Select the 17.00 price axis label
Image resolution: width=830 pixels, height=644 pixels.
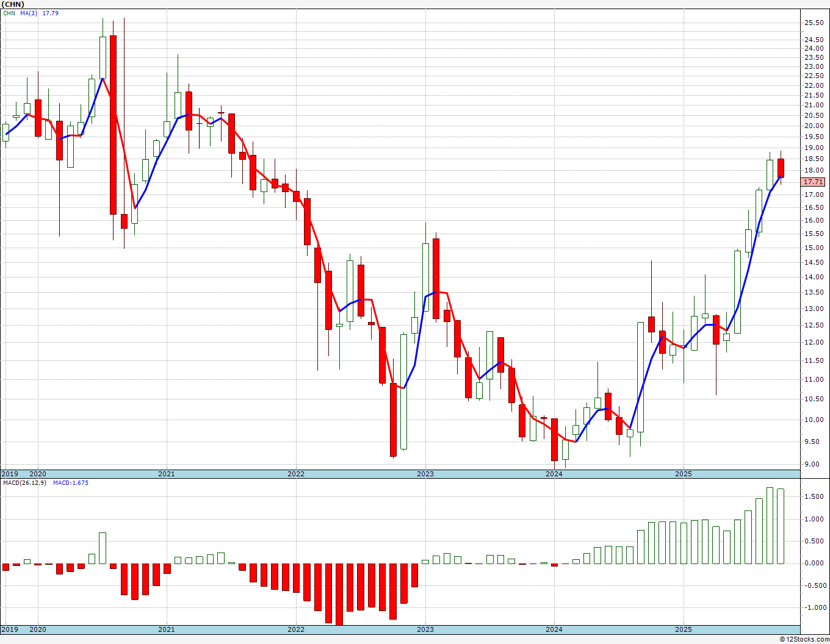813,195
